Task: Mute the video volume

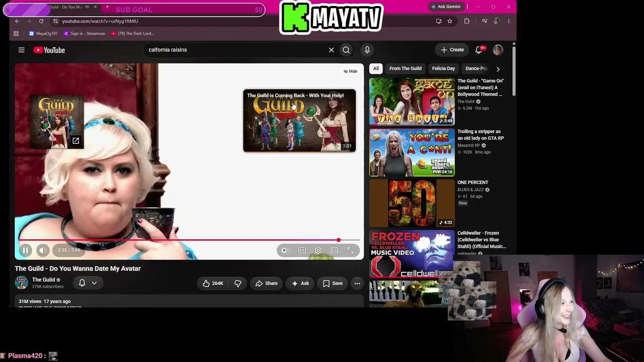Action: click(43, 250)
